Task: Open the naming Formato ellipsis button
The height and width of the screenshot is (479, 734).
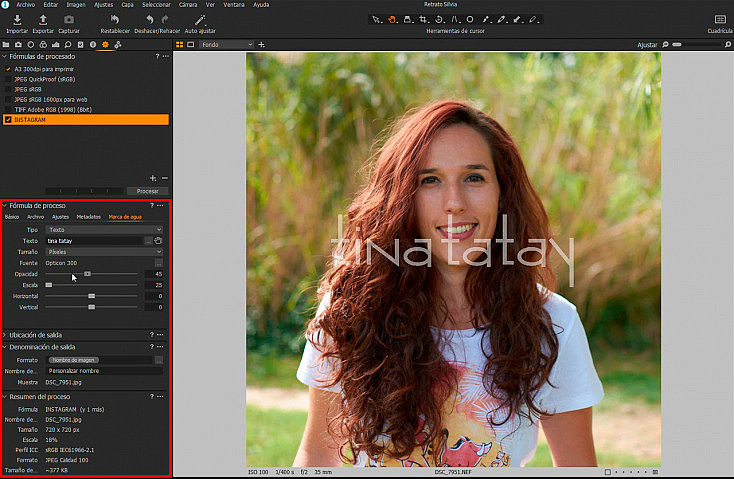Action: point(159,360)
